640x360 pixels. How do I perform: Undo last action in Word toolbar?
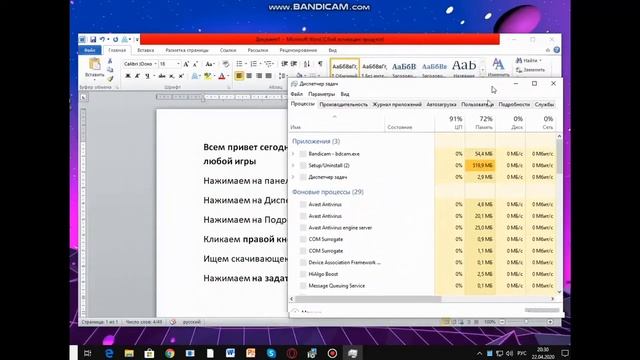tap(102, 39)
